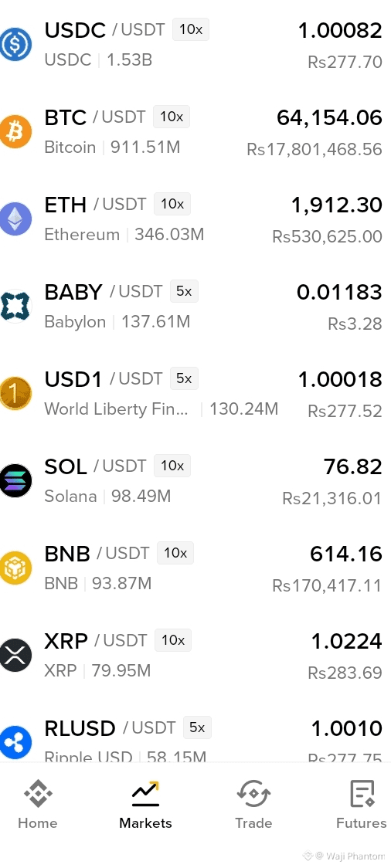The width and height of the screenshot is (391, 868).
Task: Tap the black XRP logo icon
Action: 15,656
